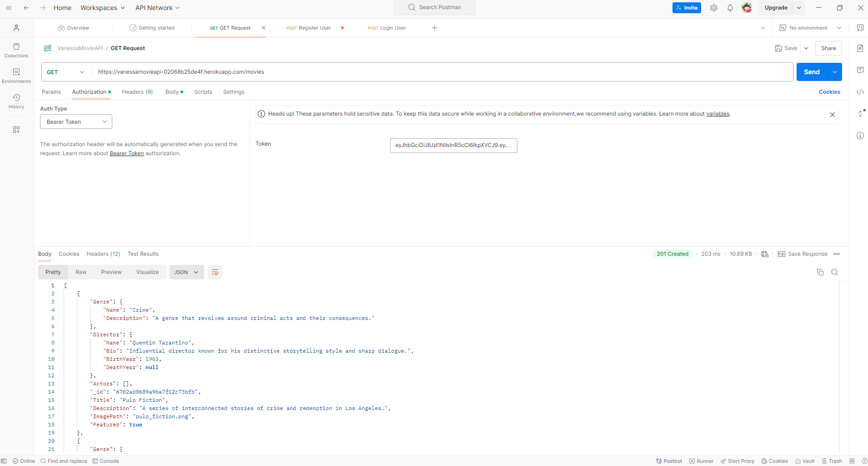Viewport: 868px width, 466px height.
Task: Click the request URL field
Action: (x=442, y=72)
